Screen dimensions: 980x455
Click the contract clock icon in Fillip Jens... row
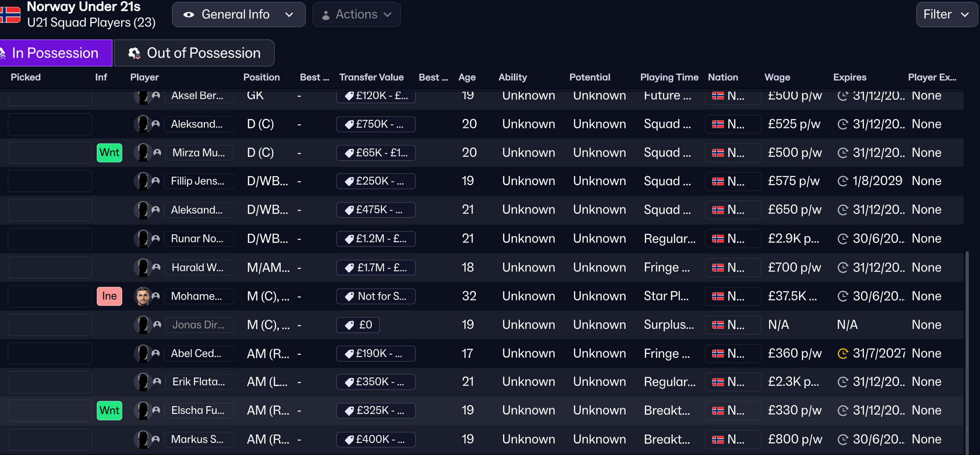point(843,181)
